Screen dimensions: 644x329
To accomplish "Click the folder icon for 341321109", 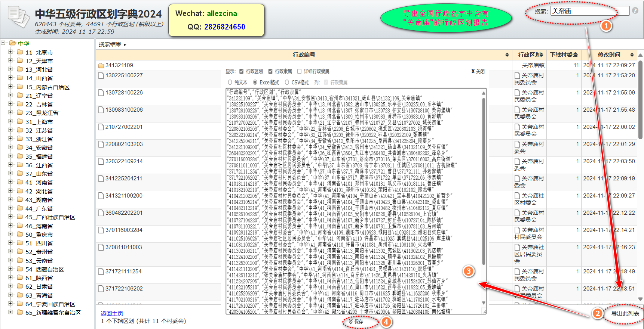I will pyautogui.click(x=101, y=66).
